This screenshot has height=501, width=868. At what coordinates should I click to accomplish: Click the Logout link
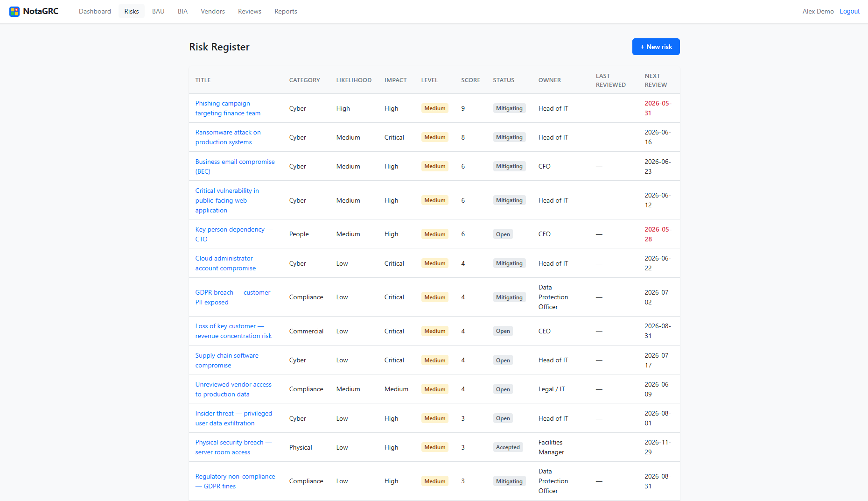pyautogui.click(x=849, y=11)
